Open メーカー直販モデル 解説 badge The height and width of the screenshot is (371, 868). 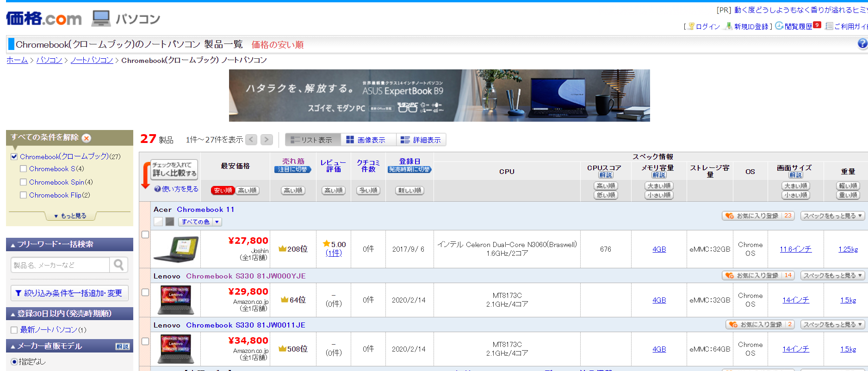point(123,346)
